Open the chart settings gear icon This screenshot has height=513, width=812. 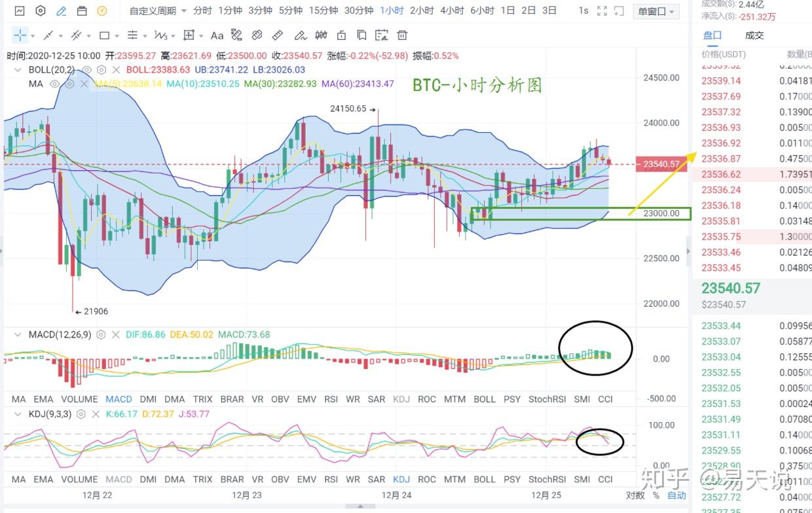point(41,11)
